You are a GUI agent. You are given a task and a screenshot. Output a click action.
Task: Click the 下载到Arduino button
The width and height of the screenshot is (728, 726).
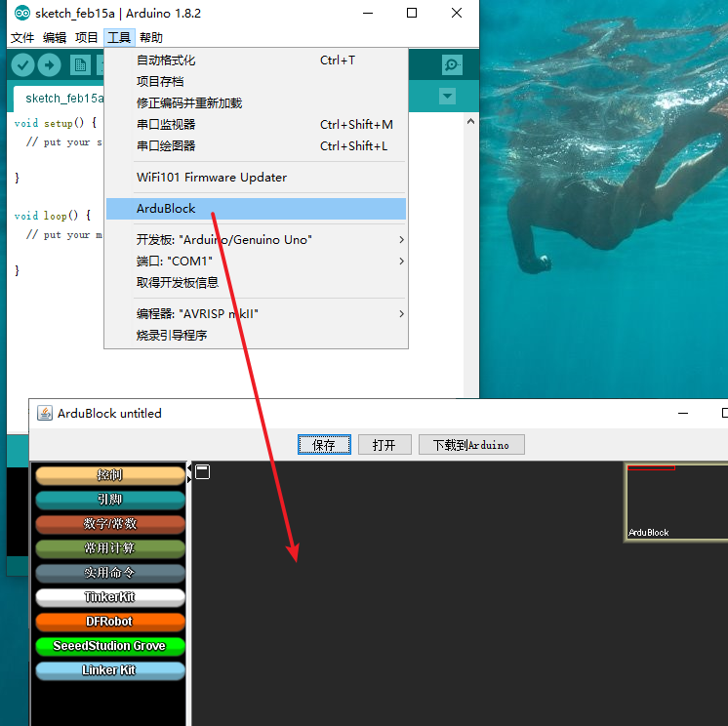pyautogui.click(x=471, y=445)
